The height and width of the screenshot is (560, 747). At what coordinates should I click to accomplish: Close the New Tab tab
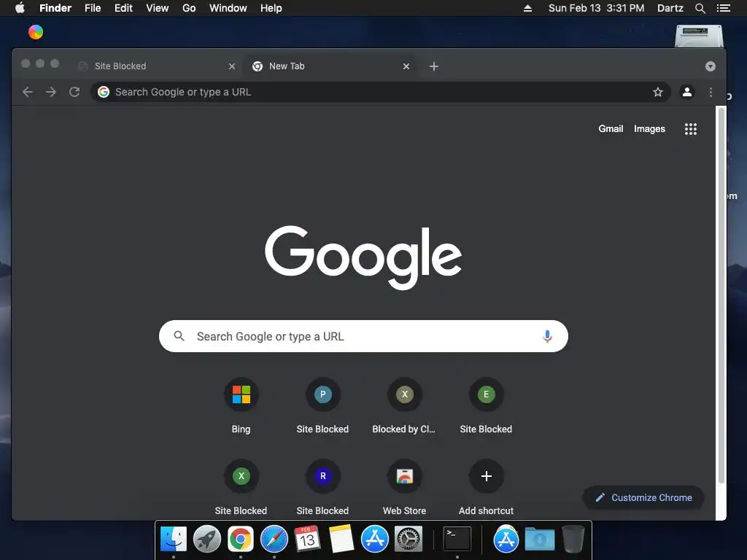(406, 66)
